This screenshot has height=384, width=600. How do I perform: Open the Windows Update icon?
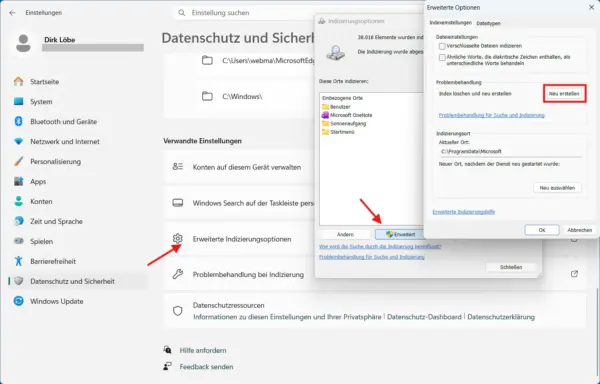[x=18, y=301]
